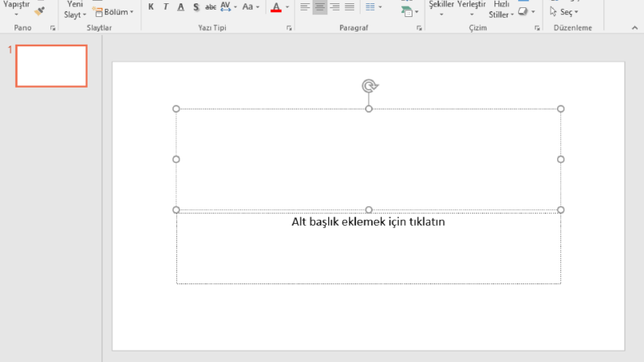This screenshot has height=362, width=644.
Task: Open the Aa change case menu
Action: pos(251,7)
